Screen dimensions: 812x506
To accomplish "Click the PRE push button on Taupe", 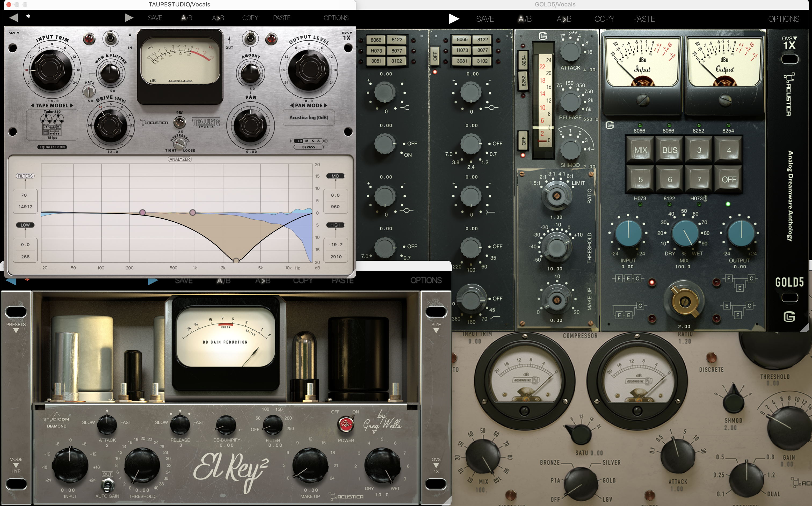I will coord(180,123).
